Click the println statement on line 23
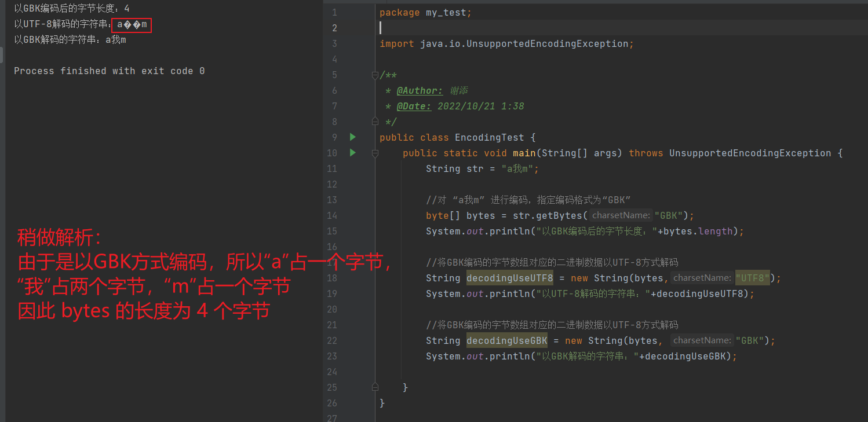Screen dimensions: 868x422 (x=582, y=356)
